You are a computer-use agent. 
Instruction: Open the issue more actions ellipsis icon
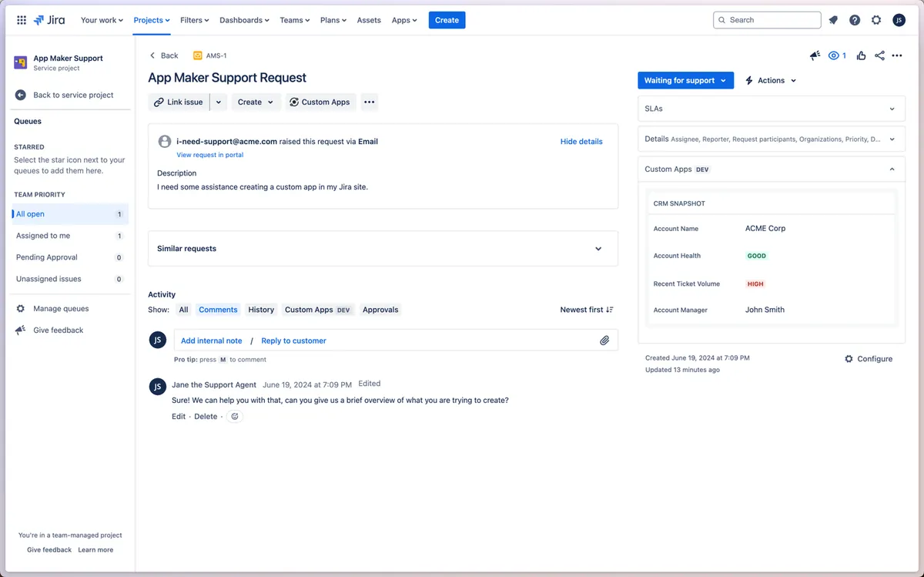coord(897,55)
